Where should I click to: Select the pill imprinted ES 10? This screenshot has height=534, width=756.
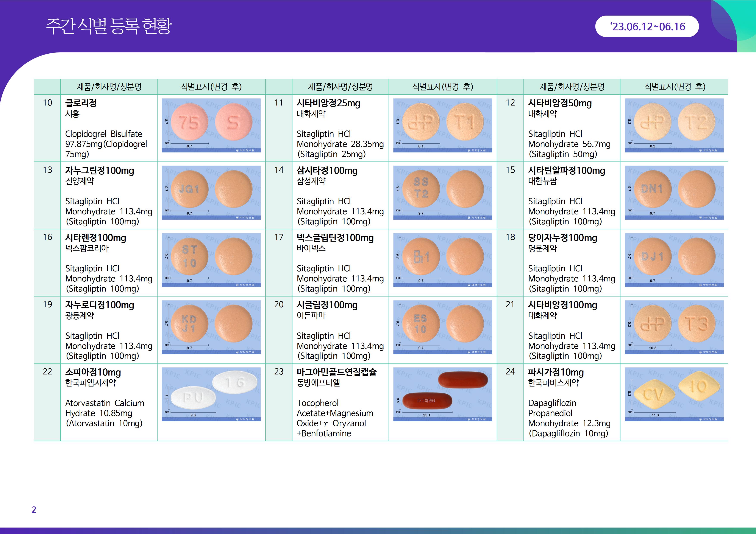[x=421, y=324]
